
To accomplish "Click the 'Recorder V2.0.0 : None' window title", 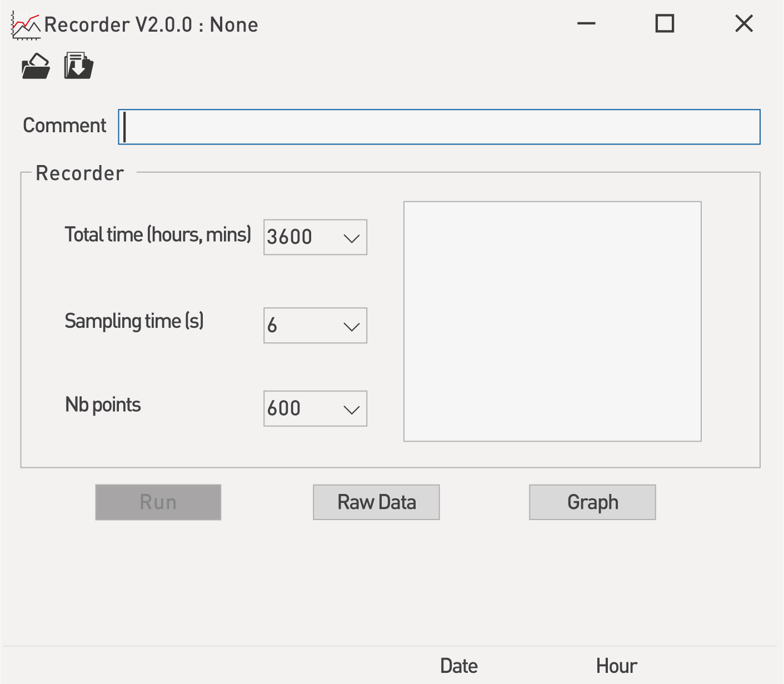I will pos(151,25).
